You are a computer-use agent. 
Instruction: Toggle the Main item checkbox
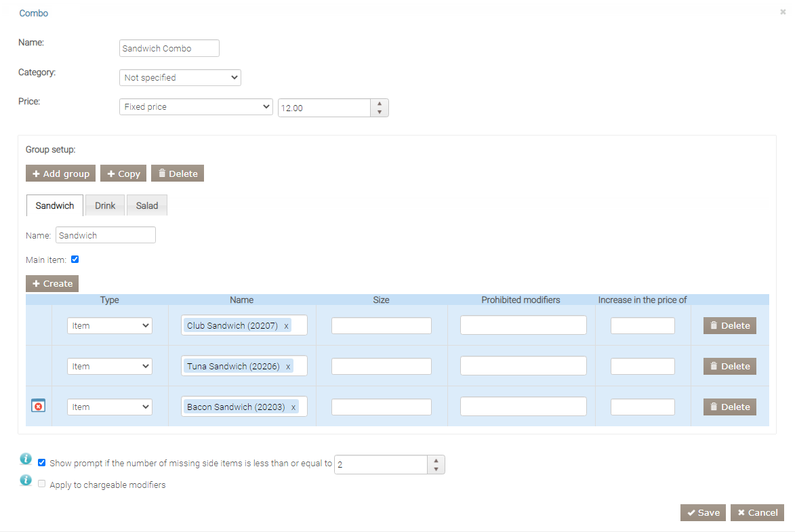(75, 259)
